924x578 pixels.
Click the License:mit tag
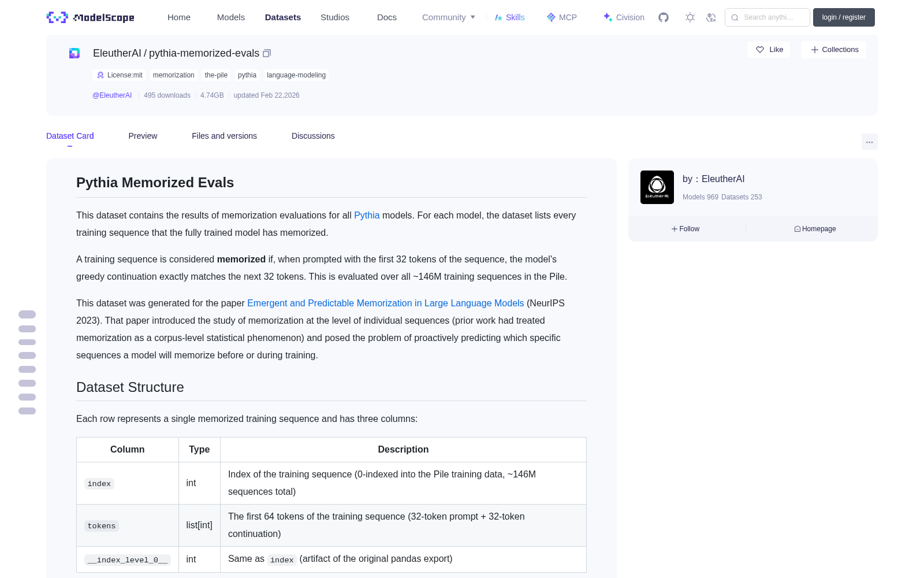pos(120,75)
